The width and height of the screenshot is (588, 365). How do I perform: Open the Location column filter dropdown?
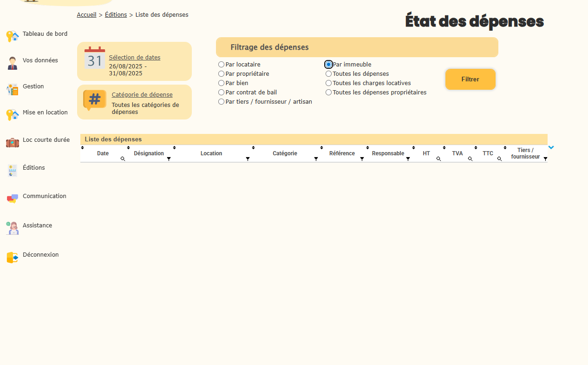pos(248,159)
